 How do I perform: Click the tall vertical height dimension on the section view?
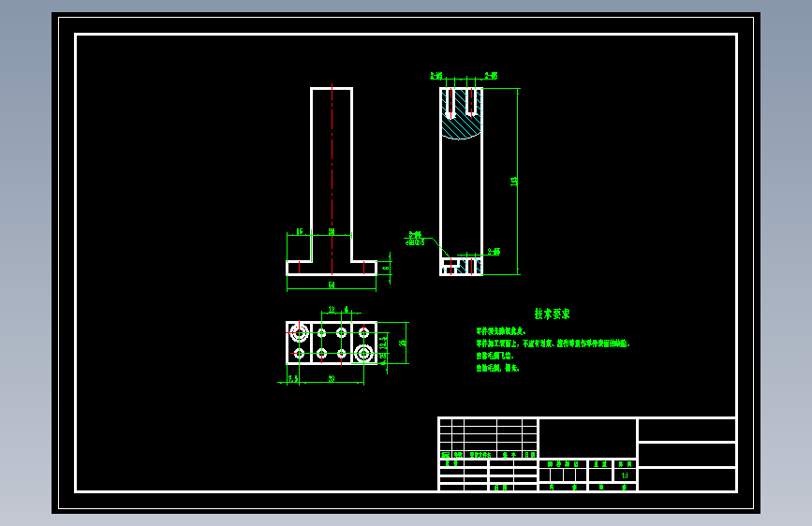tap(514, 182)
